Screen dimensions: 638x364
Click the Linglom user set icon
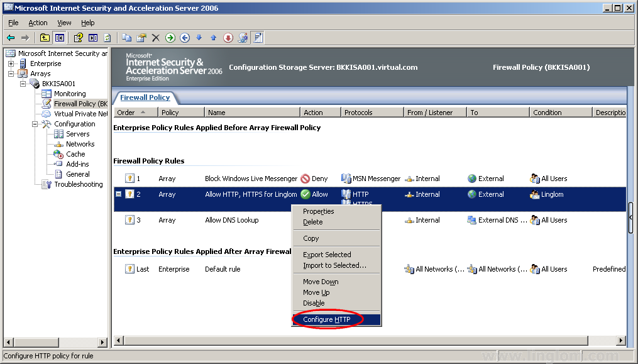pyautogui.click(x=535, y=195)
